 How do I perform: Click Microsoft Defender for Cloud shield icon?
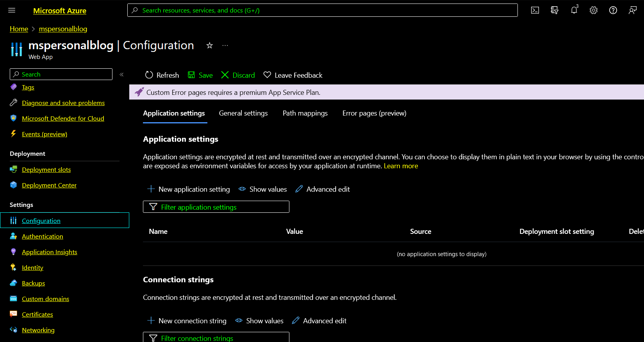14,118
